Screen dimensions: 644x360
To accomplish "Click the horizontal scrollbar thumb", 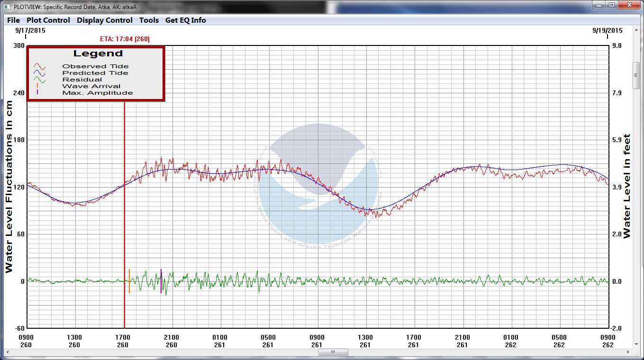I will (x=333, y=352).
